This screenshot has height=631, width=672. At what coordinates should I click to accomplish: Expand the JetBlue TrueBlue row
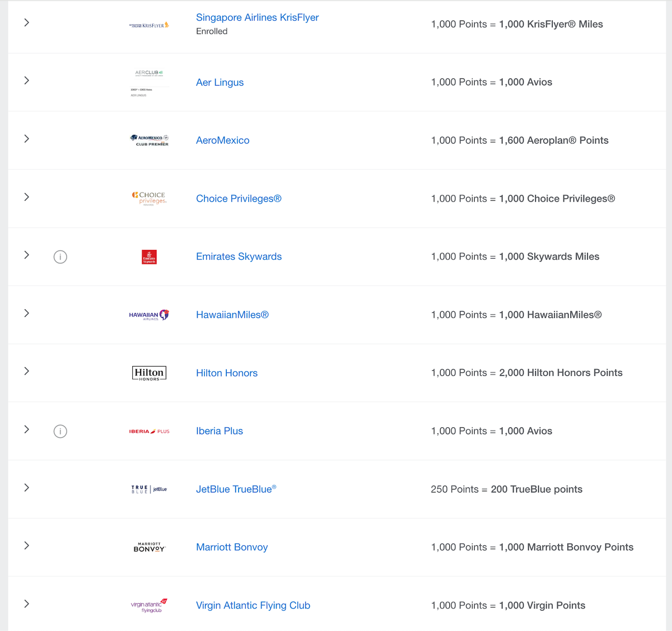[26, 488]
